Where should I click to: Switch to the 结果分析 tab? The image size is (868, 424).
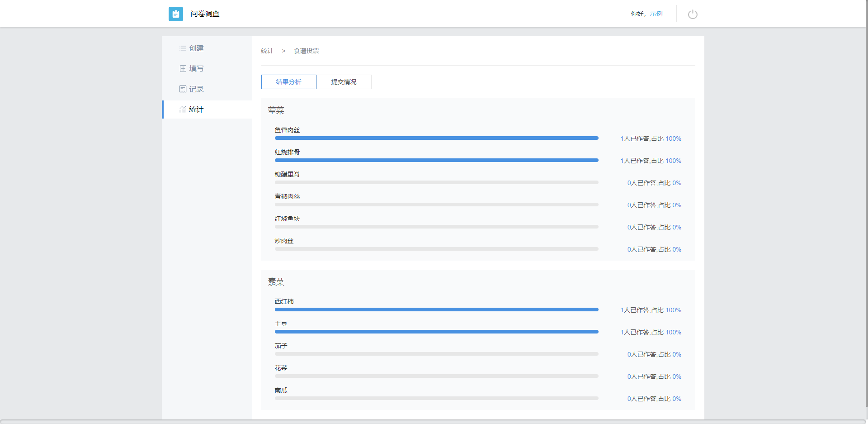[289, 82]
